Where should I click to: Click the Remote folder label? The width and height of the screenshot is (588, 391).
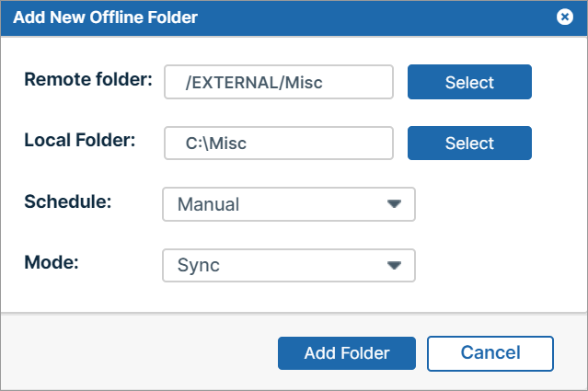(88, 79)
